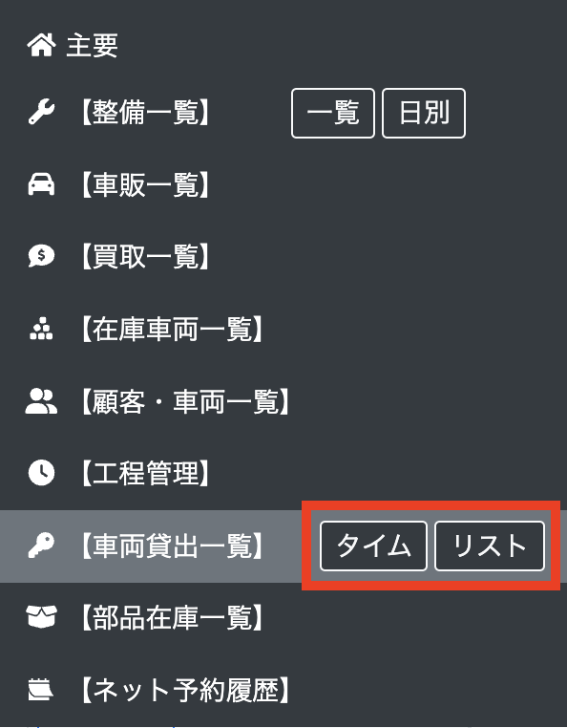The image size is (567, 728).
Task: Go to 【買取一覧】 in the sidebar
Action: tap(145, 256)
